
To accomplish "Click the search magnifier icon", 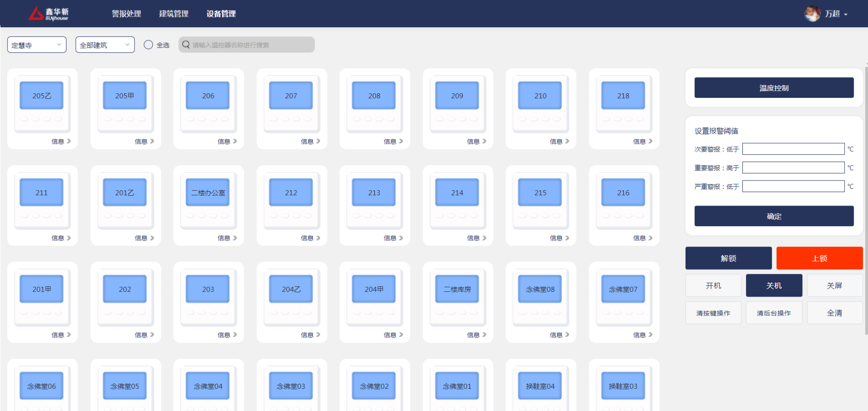I will click(186, 45).
